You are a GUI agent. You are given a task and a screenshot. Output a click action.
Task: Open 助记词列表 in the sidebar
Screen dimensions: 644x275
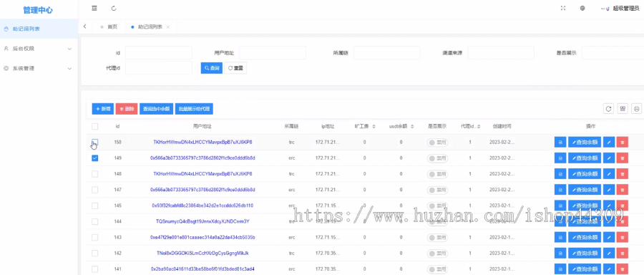click(39, 29)
